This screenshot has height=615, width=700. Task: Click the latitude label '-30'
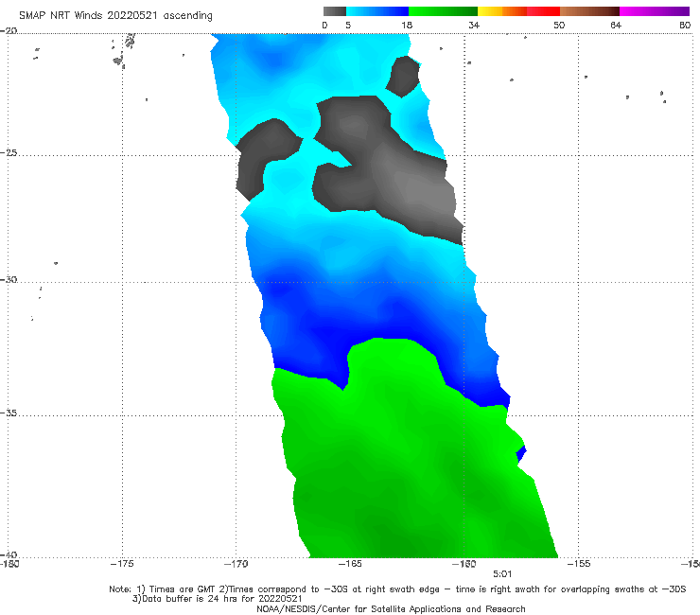pyautogui.click(x=9, y=279)
